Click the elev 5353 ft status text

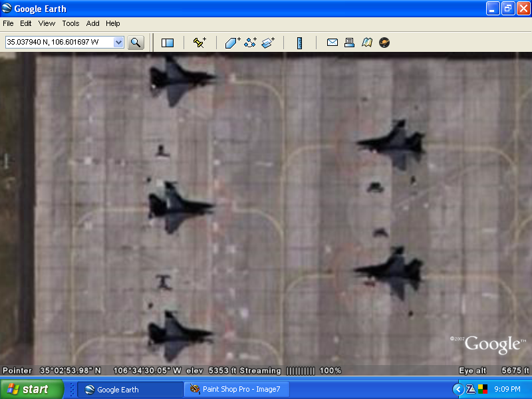[211, 371]
